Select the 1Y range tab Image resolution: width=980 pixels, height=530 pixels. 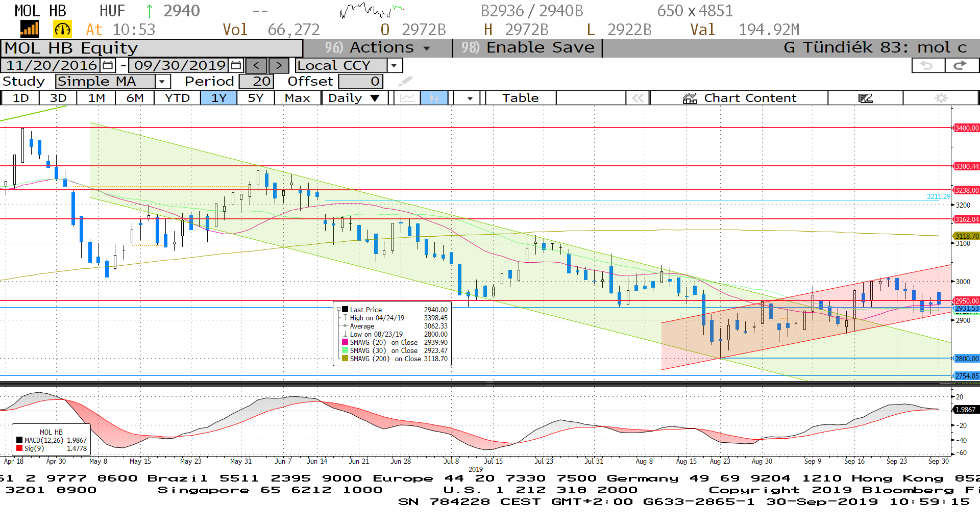pos(219,98)
